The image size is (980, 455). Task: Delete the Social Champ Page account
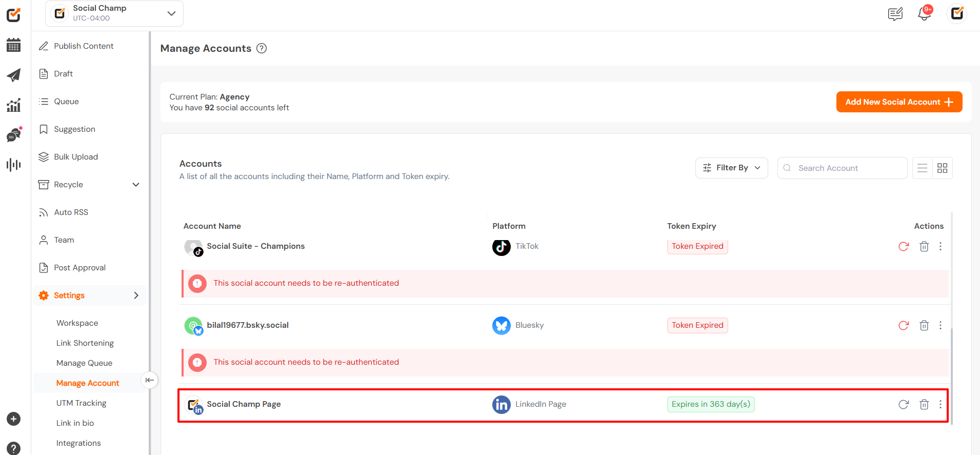[x=924, y=404]
